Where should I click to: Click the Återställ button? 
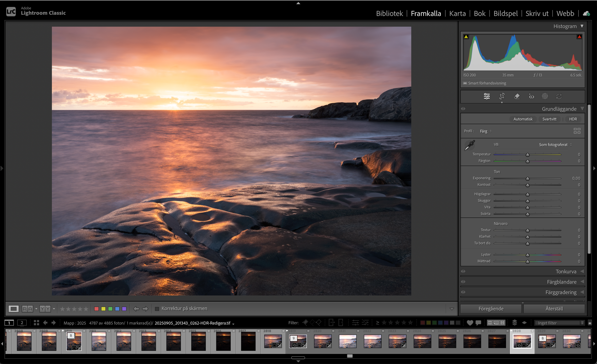click(x=554, y=309)
